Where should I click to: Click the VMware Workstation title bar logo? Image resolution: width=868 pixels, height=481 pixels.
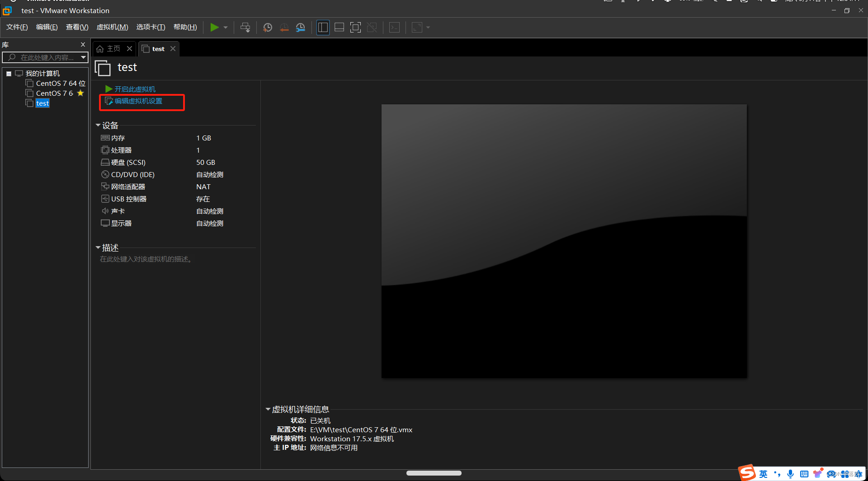(7, 10)
